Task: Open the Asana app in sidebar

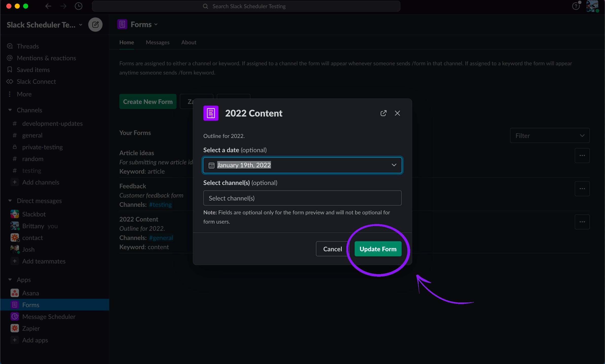Action: coord(30,293)
